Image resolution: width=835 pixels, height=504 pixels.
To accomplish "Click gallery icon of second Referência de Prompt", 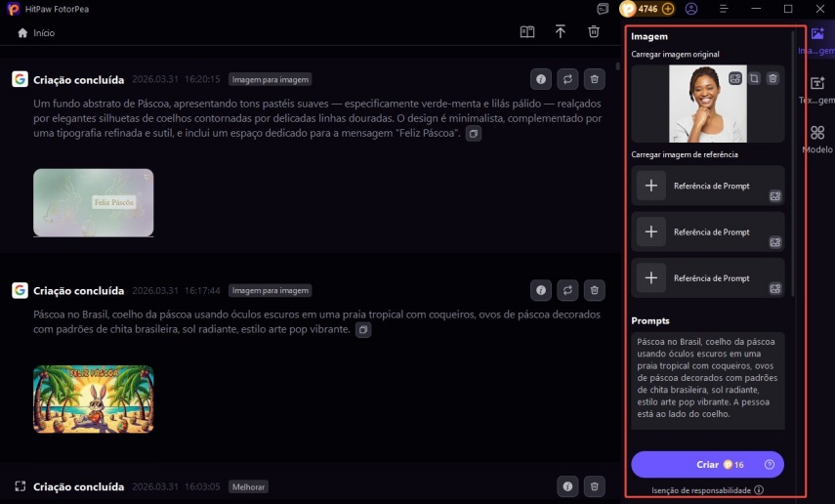I will point(775,243).
